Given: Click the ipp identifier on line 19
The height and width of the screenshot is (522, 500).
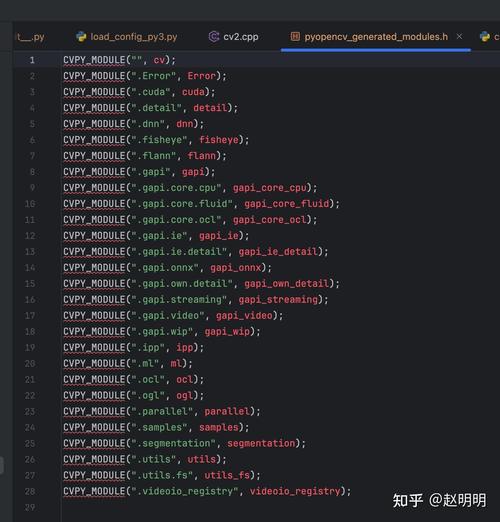Looking at the screenshot, I should coord(185,348).
